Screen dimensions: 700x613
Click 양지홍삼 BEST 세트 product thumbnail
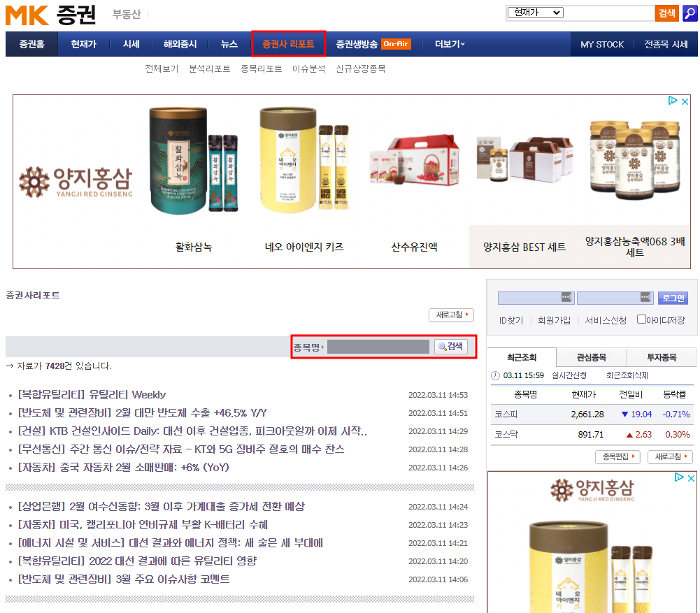click(524, 161)
